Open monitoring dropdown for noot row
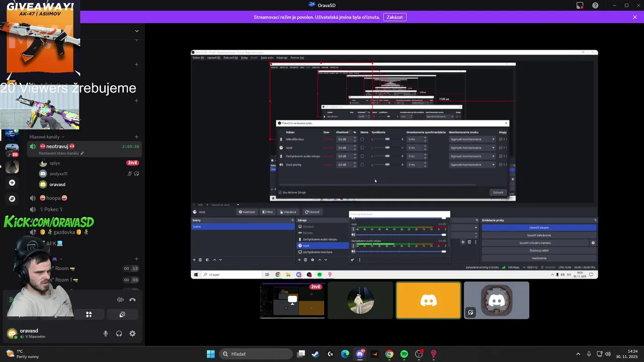 472,148
